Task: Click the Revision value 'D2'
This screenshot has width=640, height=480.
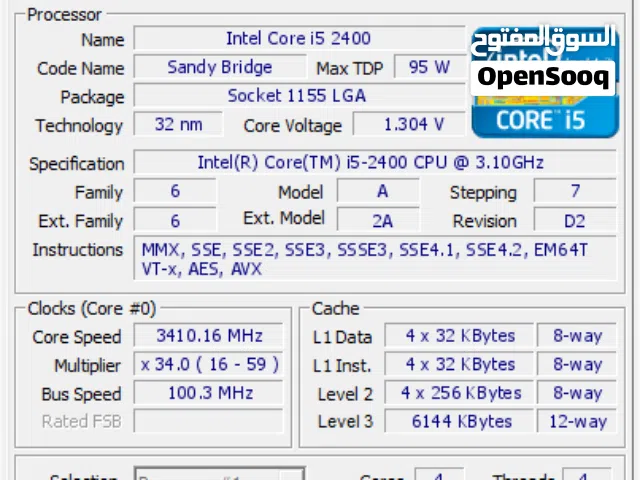Action: tap(575, 220)
